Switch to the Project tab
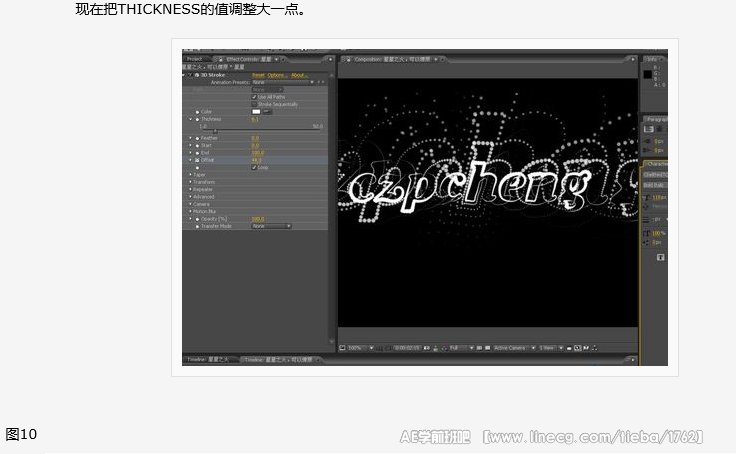Screen dimensions: 736x454 tap(196, 59)
